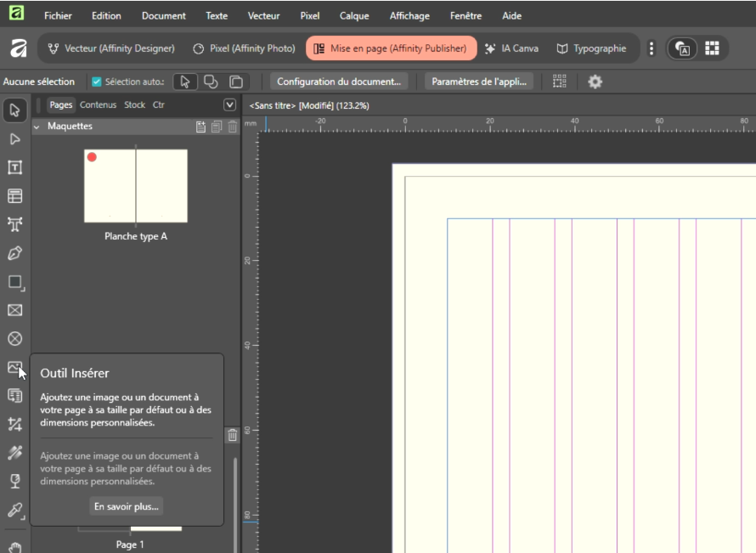Open the Pages panel options dropdown
Screen dimensions: 756x553
228,104
